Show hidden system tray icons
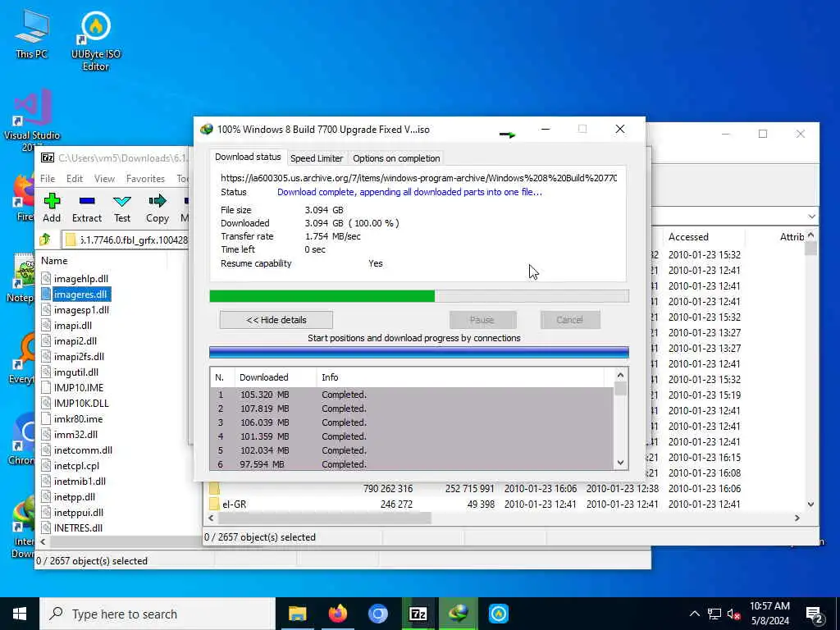840x630 pixels. [694, 614]
